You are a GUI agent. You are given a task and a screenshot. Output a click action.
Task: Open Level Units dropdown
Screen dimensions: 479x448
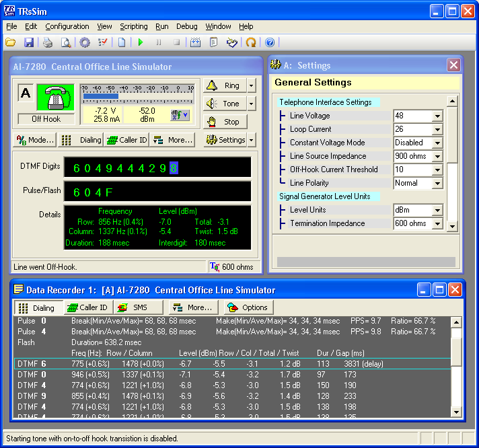click(438, 210)
